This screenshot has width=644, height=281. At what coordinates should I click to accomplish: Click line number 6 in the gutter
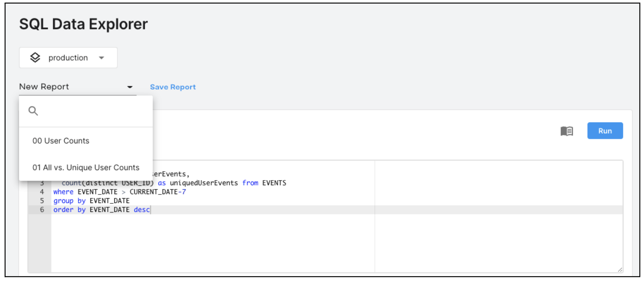(x=42, y=210)
